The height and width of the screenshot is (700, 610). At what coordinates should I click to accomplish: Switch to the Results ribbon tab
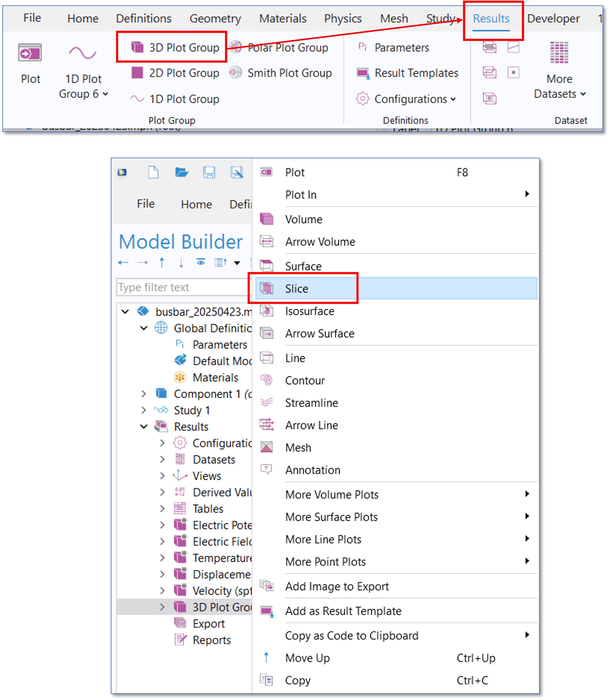[491, 18]
